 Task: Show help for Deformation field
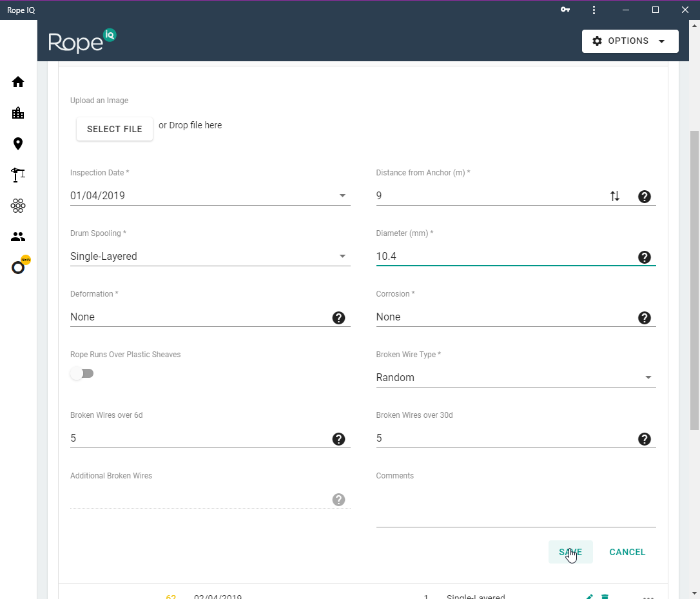click(x=338, y=318)
